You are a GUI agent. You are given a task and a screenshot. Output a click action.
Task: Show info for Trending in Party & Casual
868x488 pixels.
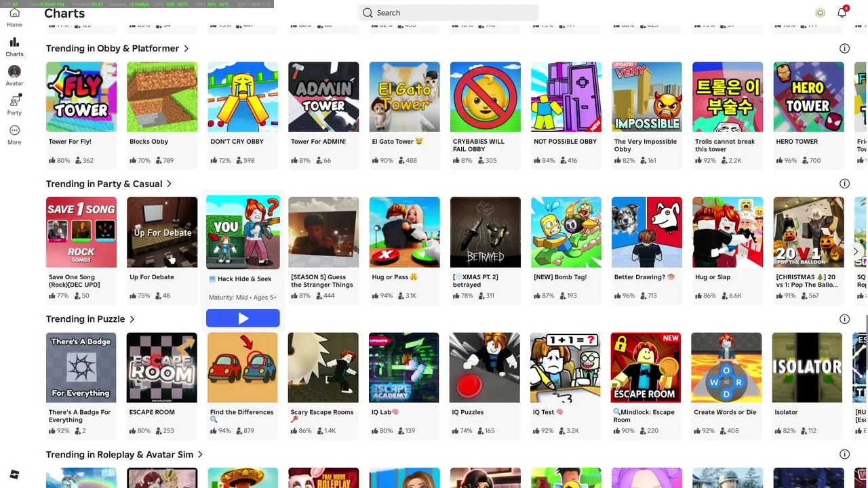[844, 184]
